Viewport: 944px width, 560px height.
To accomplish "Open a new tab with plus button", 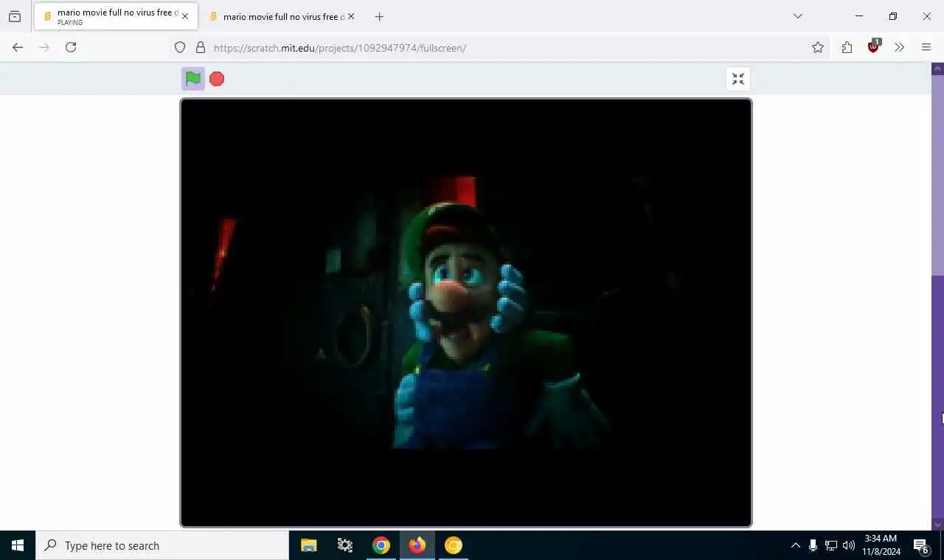I will point(379,16).
